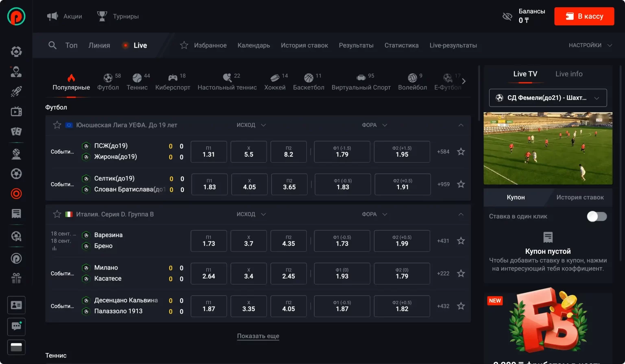Select the Football sport icon
The height and width of the screenshot is (364, 625).
[x=108, y=78]
